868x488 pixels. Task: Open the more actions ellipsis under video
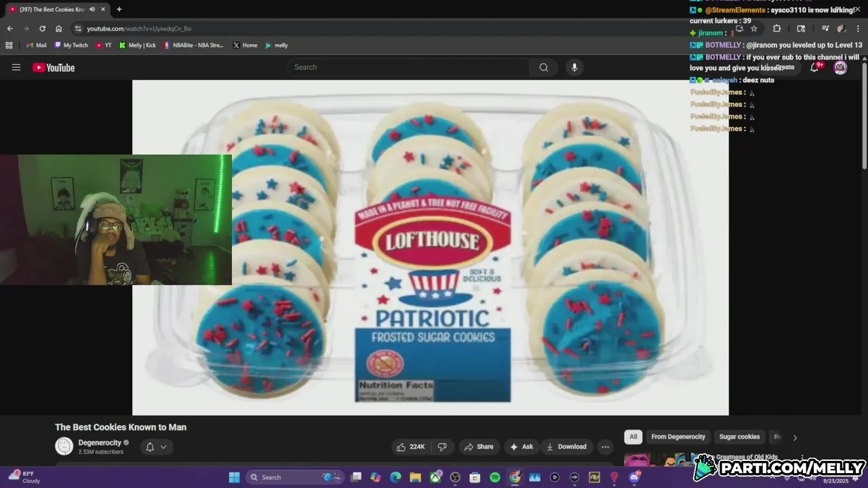point(605,447)
